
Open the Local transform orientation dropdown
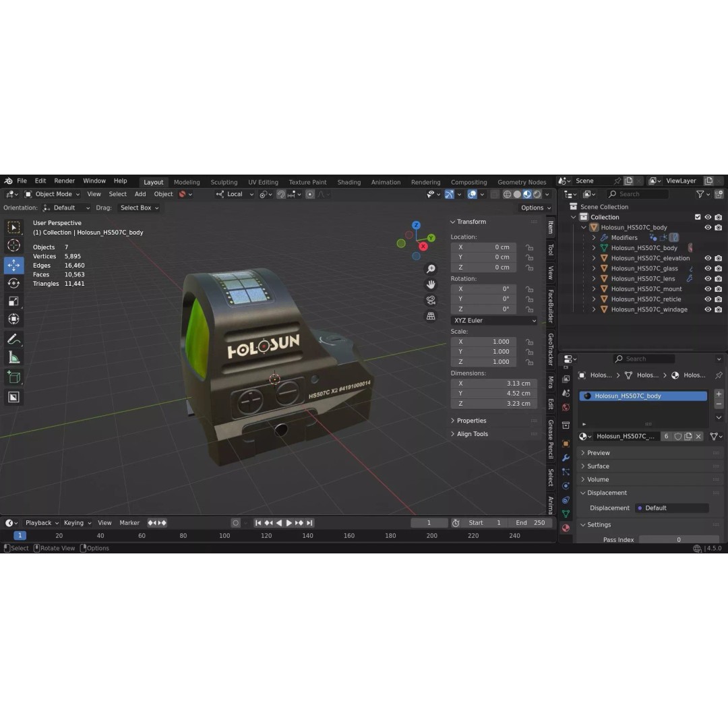(235, 194)
